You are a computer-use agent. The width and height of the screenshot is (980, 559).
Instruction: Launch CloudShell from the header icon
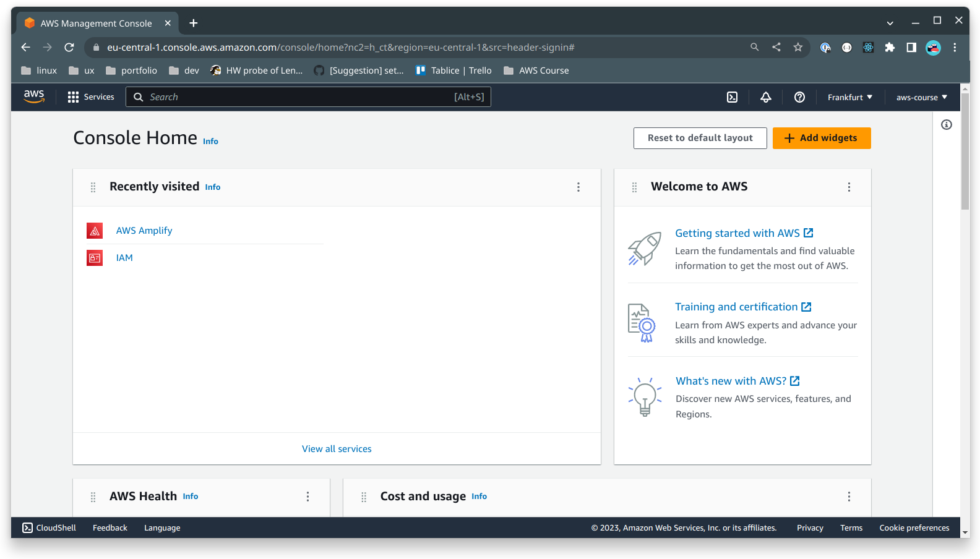[x=732, y=97]
